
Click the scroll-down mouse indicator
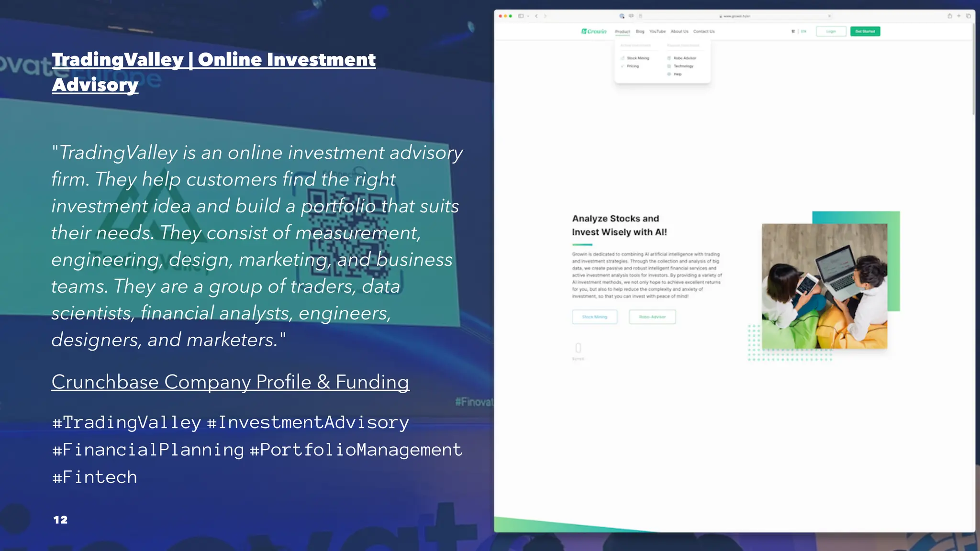point(578,348)
